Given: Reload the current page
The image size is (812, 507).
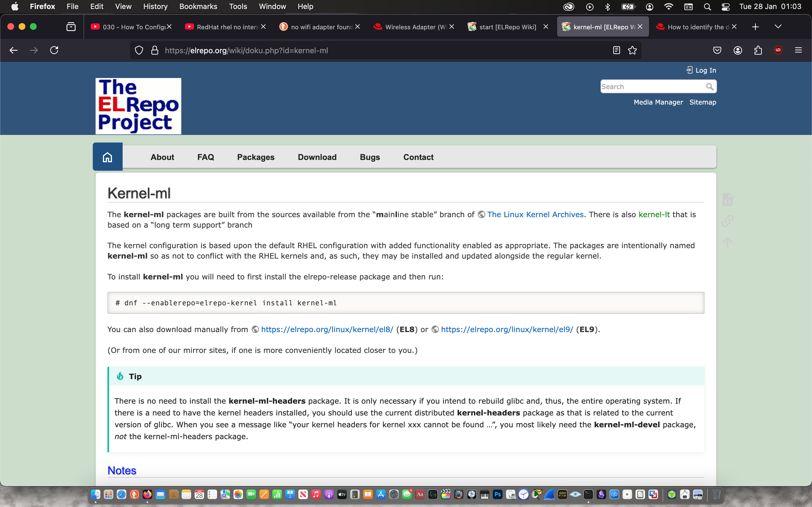Looking at the screenshot, I should 54,50.
